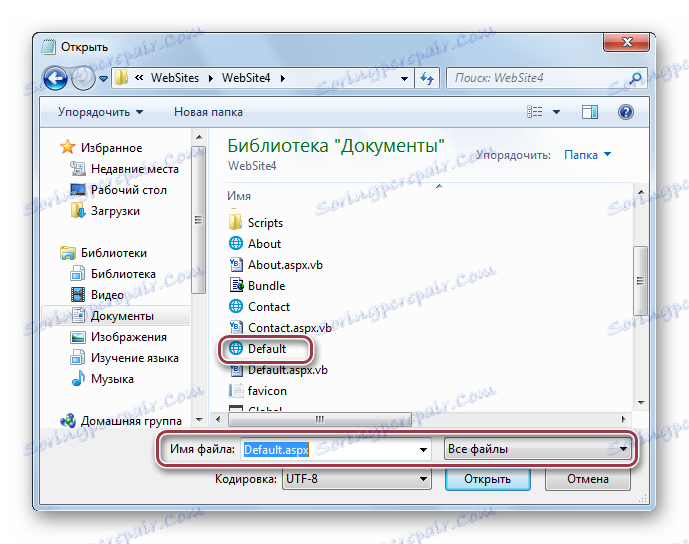Click the Back navigation arrow button
The image size is (689, 544).
(x=55, y=79)
